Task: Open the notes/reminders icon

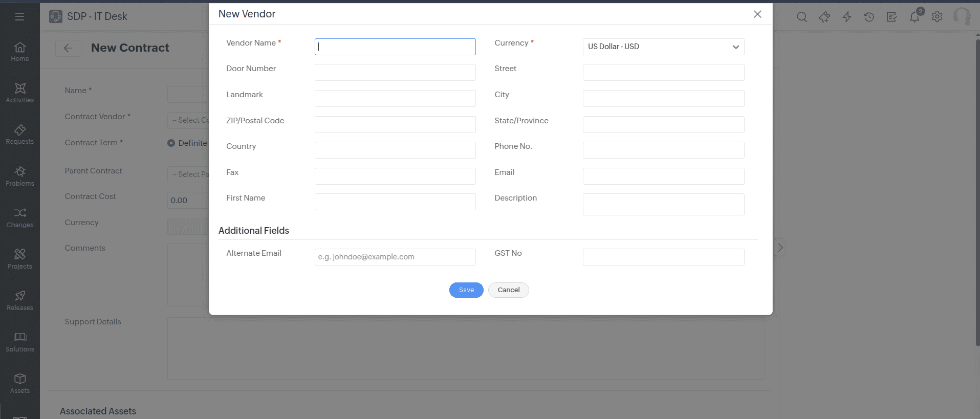Action: 891,17
